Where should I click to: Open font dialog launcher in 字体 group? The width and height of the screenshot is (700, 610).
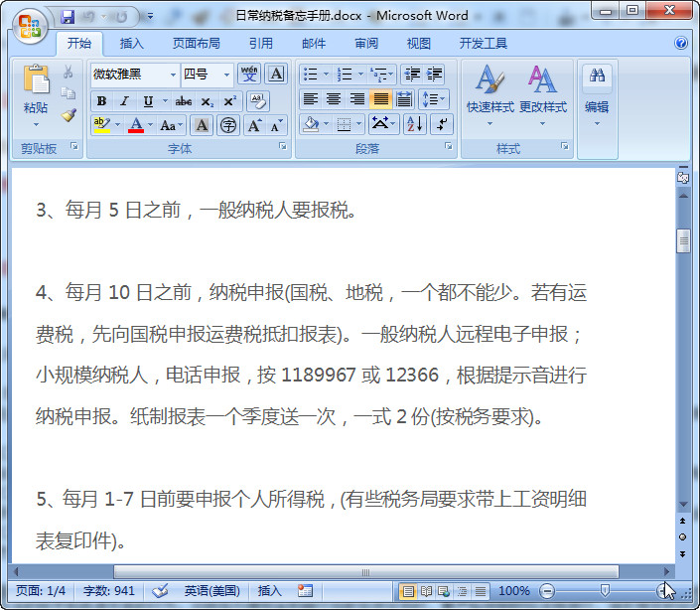point(283,146)
